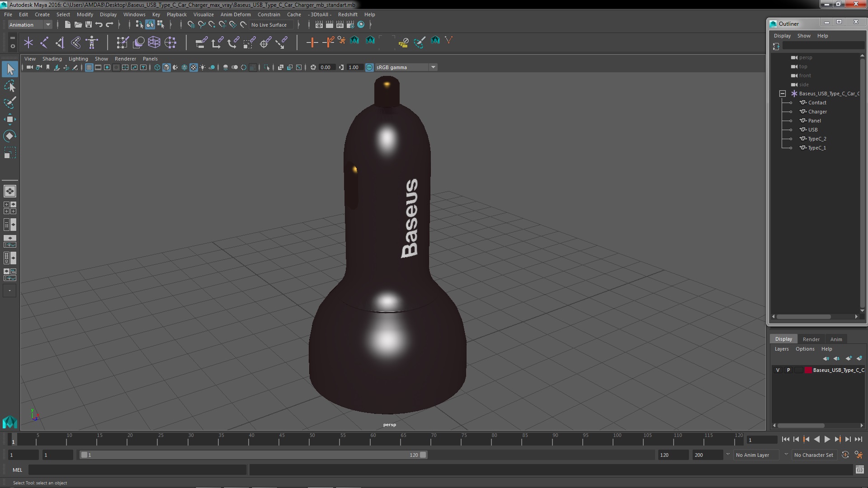Select the persp camera in Outliner

[806, 57]
